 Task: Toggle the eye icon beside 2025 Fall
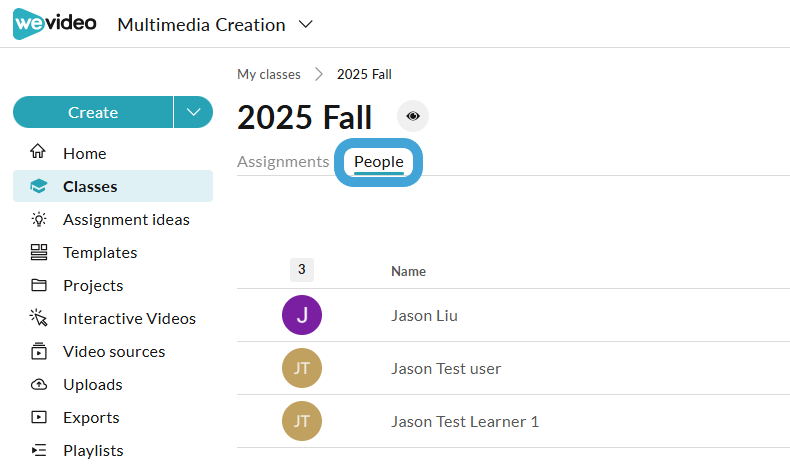(413, 116)
